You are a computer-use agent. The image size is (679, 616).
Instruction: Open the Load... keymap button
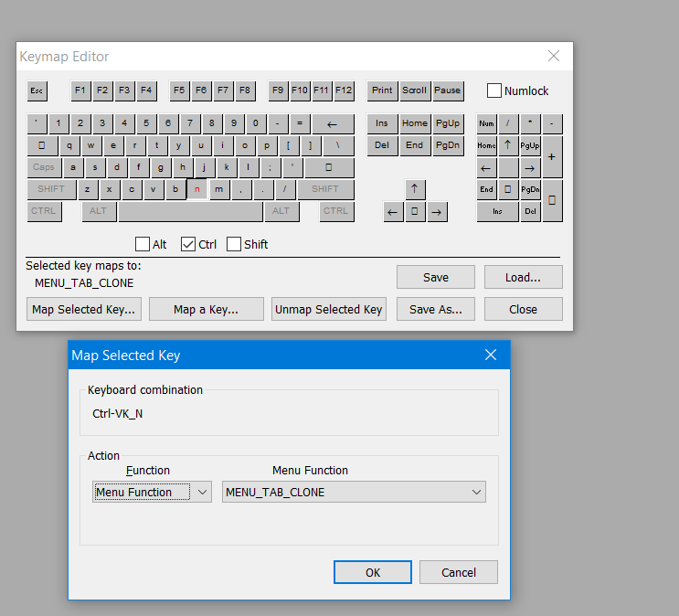pyautogui.click(x=523, y=277)
